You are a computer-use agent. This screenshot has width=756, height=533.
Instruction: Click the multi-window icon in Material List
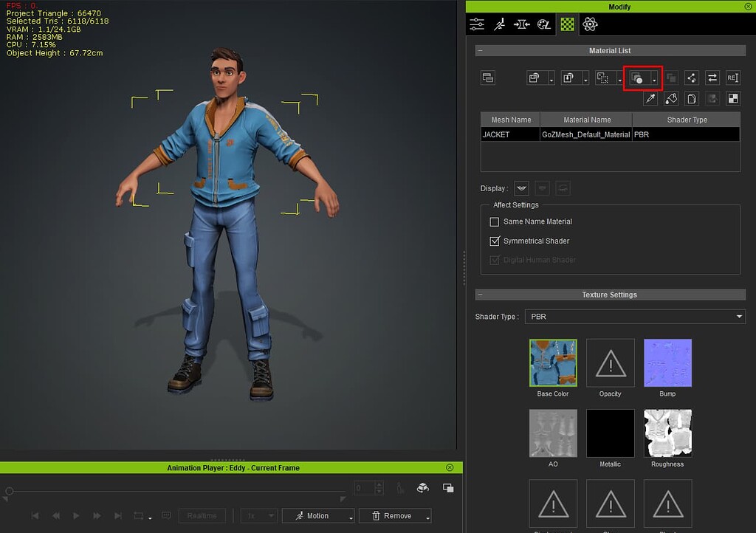(x=488, y=78)
